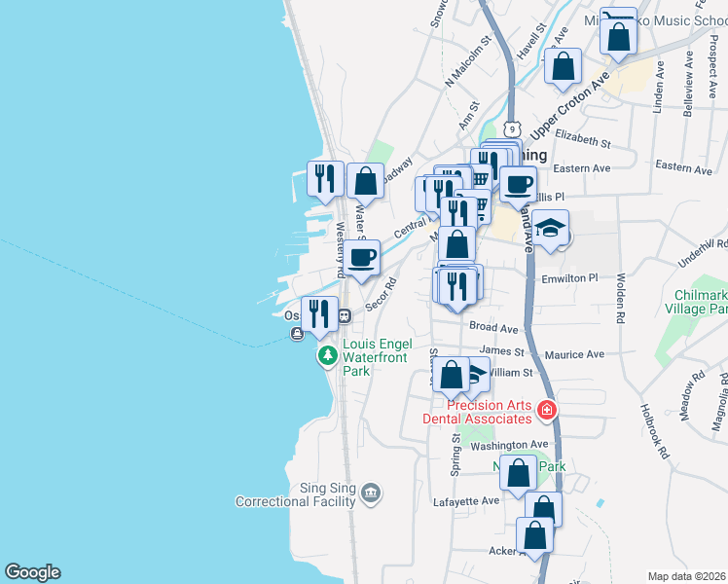Select the Spring St street label
Viewport: 728px width, 584px height.
tap(455, 455)
